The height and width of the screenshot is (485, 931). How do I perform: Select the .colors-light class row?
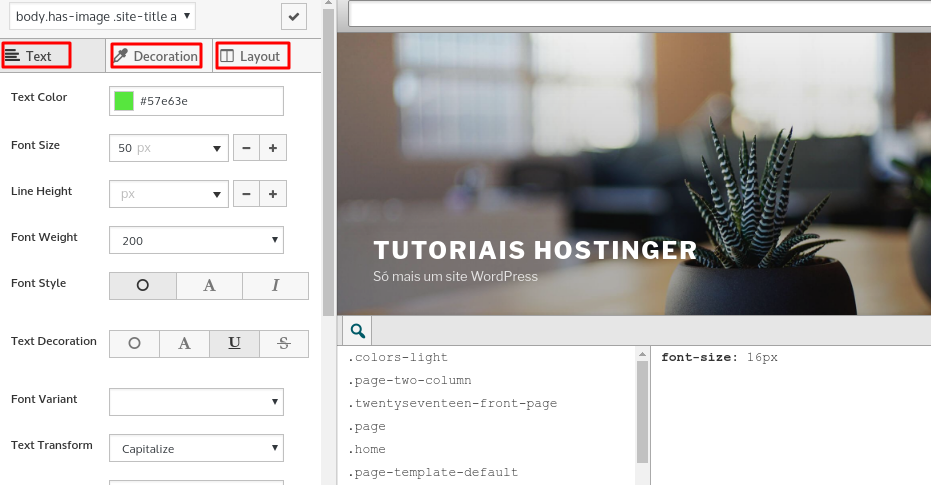tap(397, 357)
